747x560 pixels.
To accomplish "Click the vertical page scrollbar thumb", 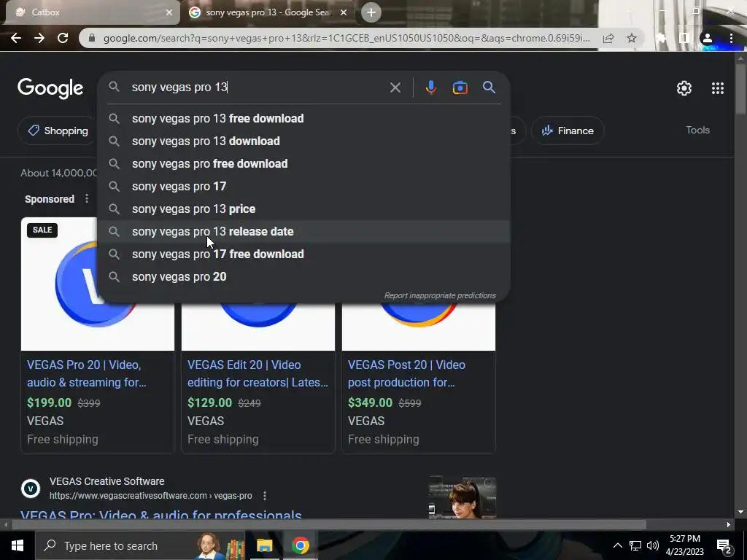I will point(740,88).
